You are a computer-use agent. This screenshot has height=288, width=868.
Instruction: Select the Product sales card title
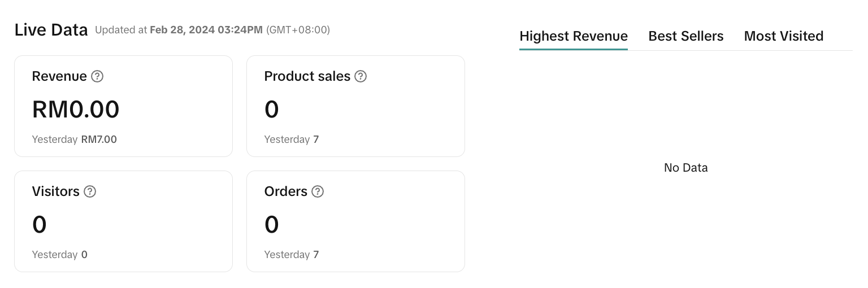click(x=307, y=76)
